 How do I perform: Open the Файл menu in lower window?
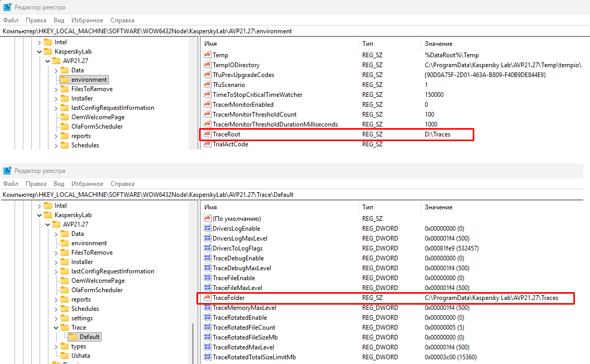10,184
